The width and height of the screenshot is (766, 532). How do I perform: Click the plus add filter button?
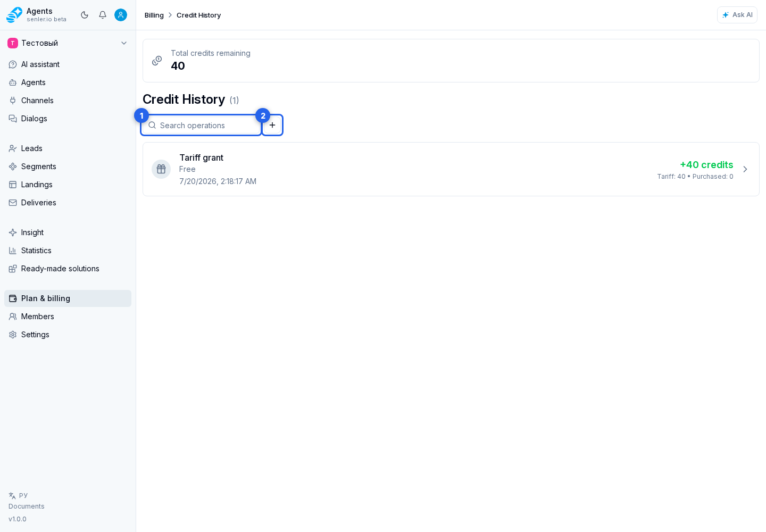point(272,125)
